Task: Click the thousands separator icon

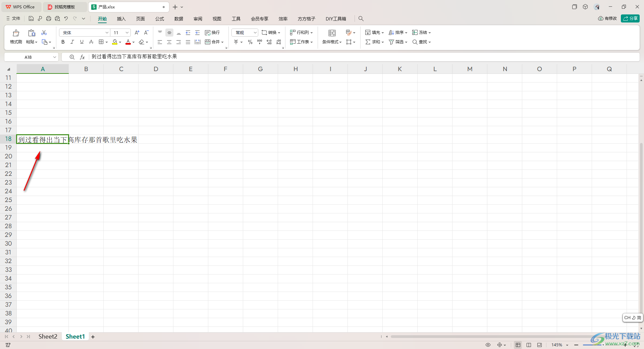Action: [x=260, y=42]
